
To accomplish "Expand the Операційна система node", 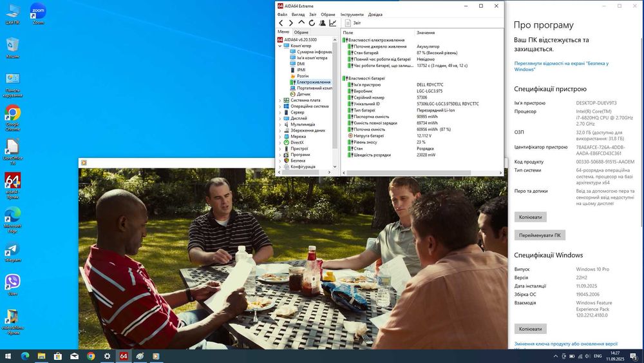I will [279, 106].
